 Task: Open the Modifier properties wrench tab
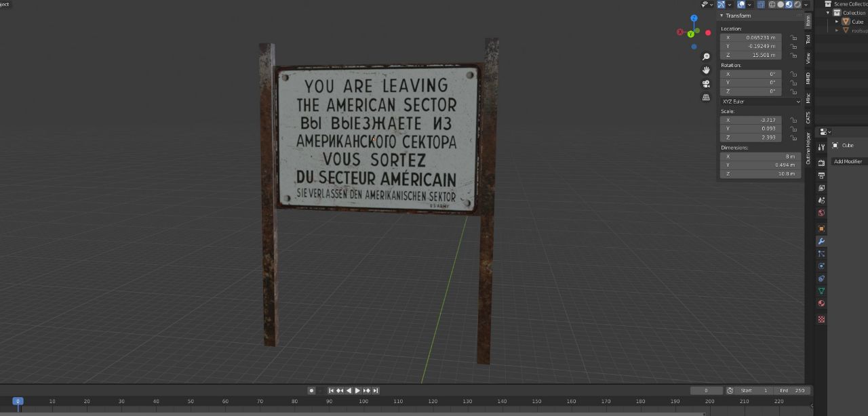pos(821,241)
